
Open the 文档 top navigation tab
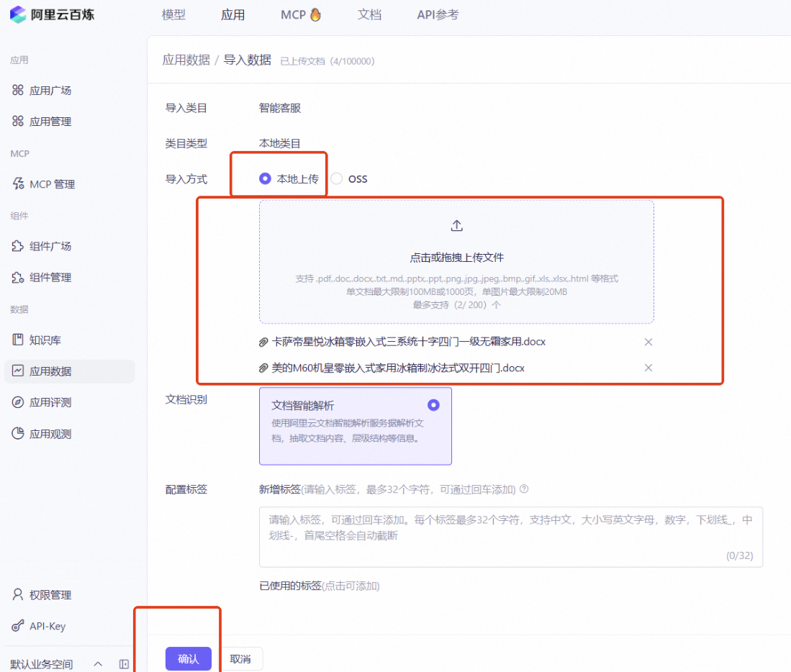(369, 15)
